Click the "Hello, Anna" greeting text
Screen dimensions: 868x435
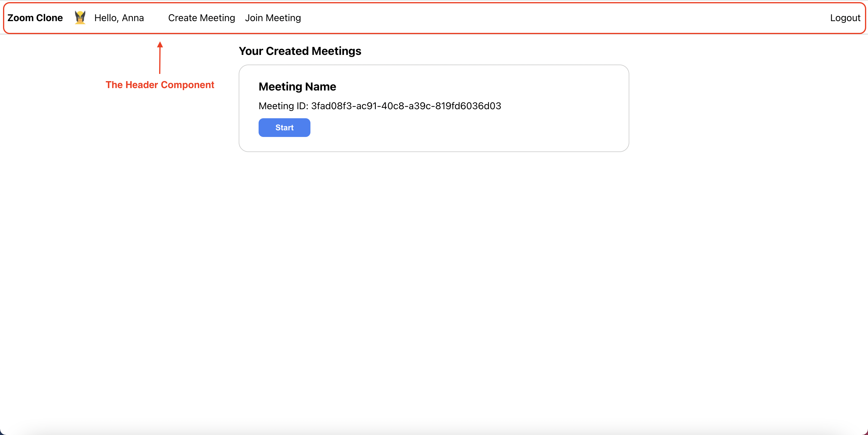pos(119,18)
